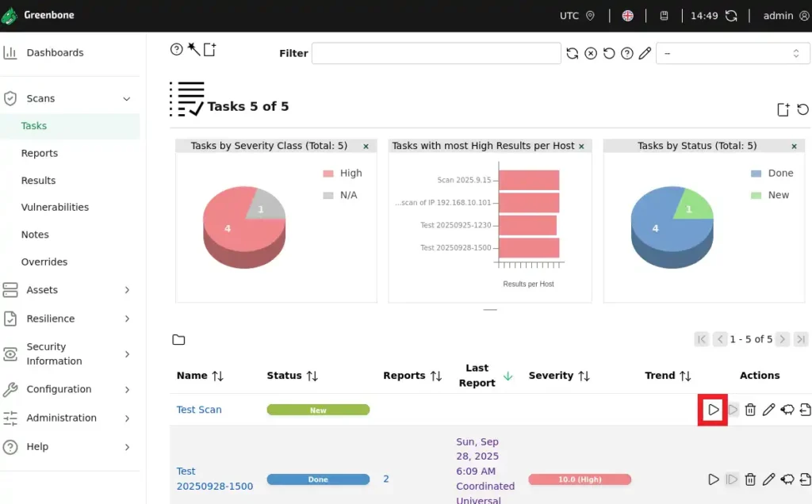Click the new task icon in top toolbar
The image size is (812, 504).
[209, 50]
